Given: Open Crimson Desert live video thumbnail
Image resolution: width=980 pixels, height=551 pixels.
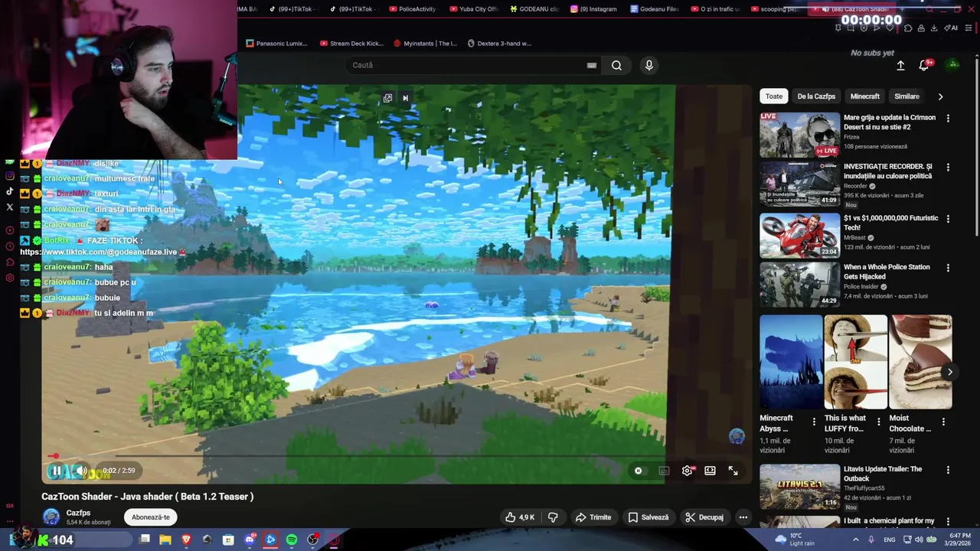Looking at the screenshot, I should tap(799, 135).
